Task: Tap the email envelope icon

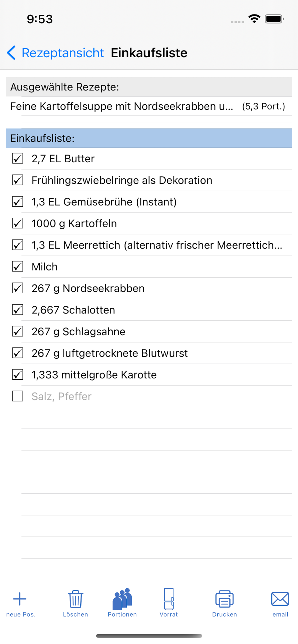Action: pyautogui.click(x=280, y=599)
